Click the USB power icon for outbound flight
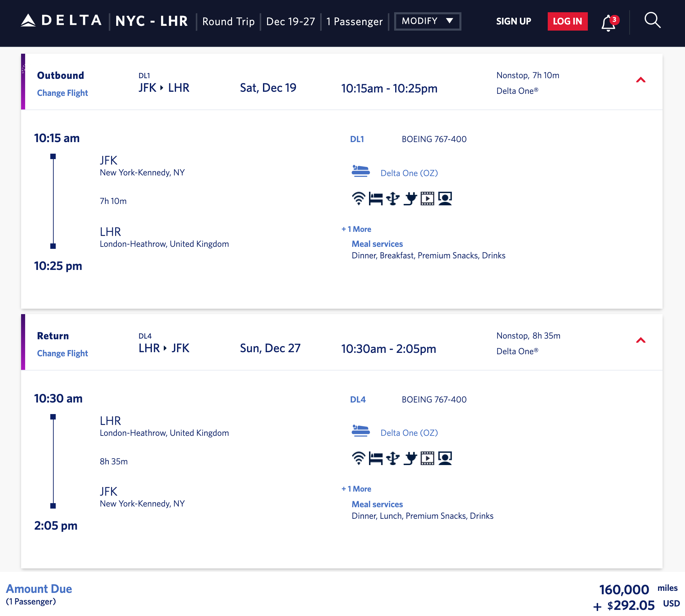685x616 pixels. 393,199
